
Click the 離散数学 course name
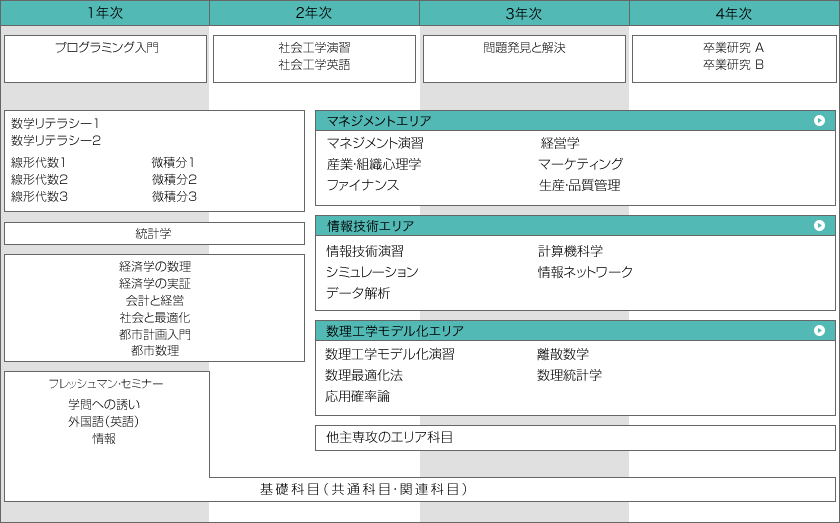563,354
